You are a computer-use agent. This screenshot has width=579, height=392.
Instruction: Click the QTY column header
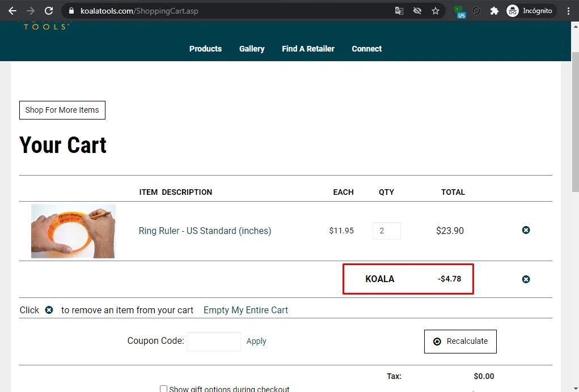tap(386, 192)
